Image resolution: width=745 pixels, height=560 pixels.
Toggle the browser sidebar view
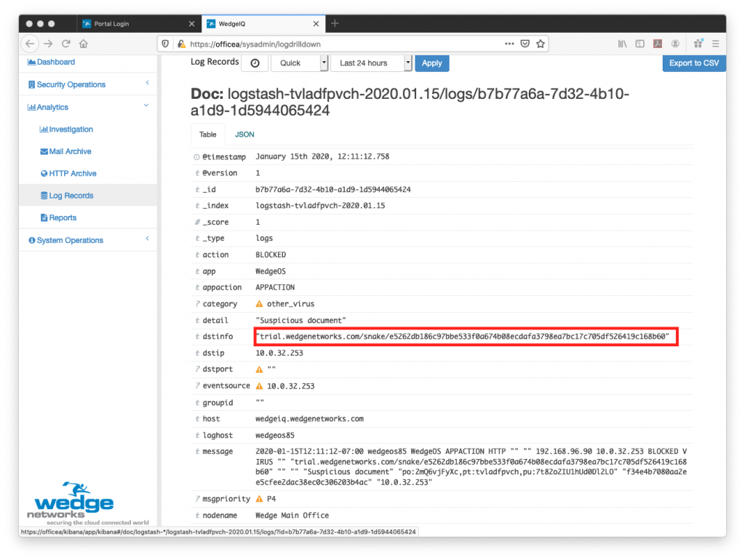click(x=640, y=44)
